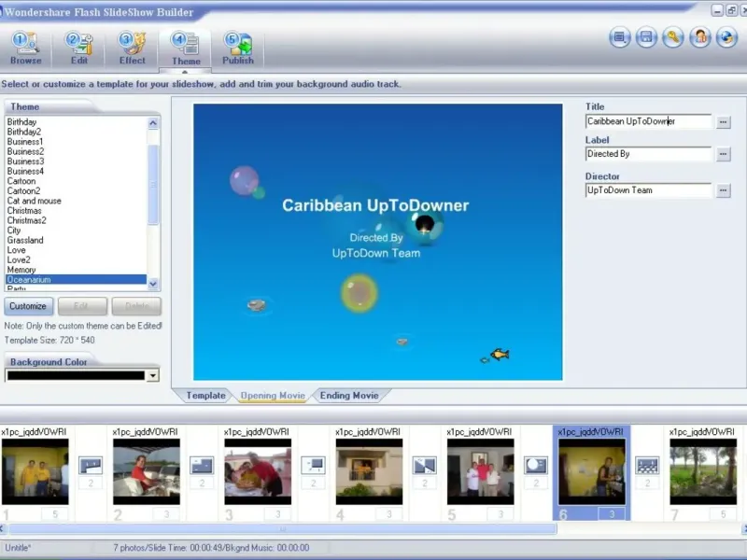Click the storyboard horizontal scrollbar
This screenshot has height=560, width=747.
283,528
